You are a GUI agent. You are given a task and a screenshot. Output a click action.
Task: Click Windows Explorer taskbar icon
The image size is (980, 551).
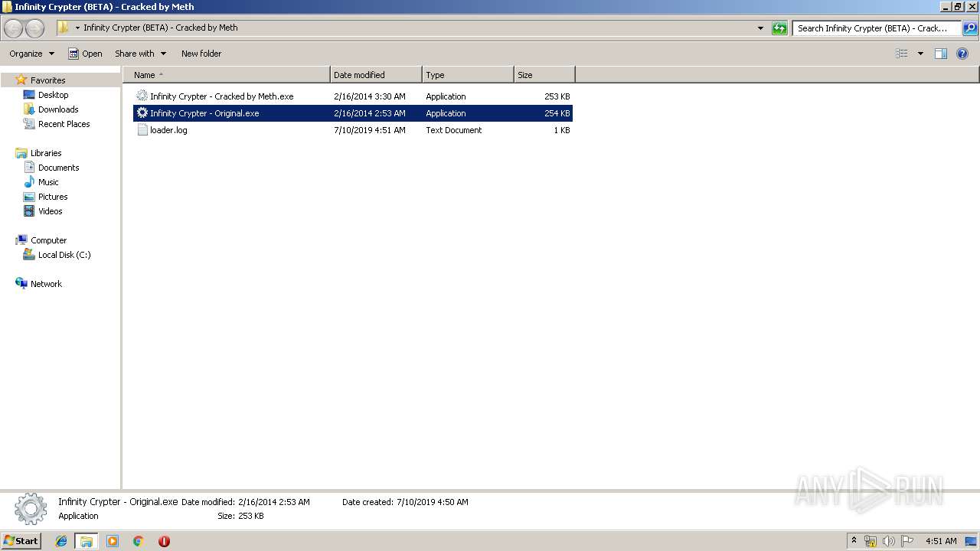pyautogui.click(x=87, y=541)
